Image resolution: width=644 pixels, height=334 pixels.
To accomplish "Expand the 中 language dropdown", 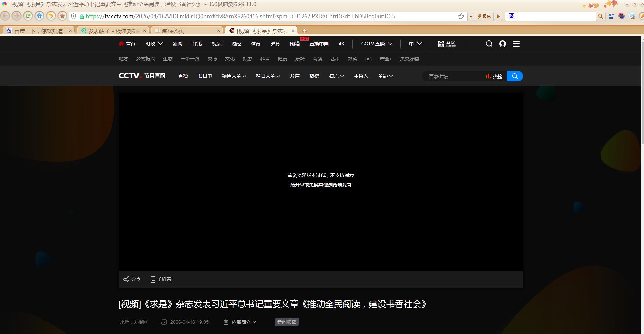I will [415, 44].
